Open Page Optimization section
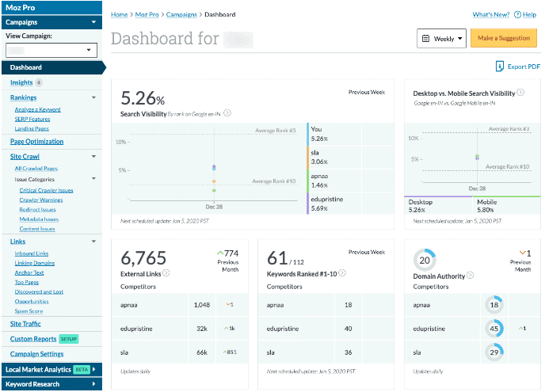Screen dimensions: 545x392 coord(37,142)
